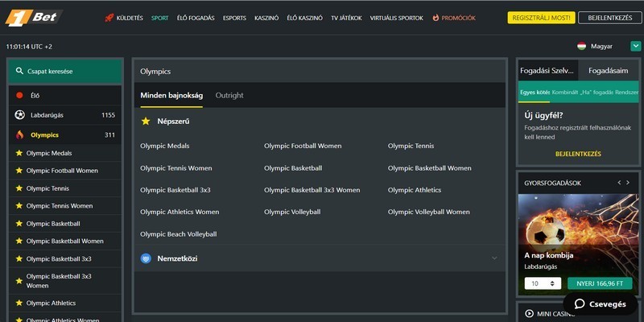This screenshot has height=322, width=644.
Task: Click the Nyerj 166,96 FT button
Action: pos(600,283)
